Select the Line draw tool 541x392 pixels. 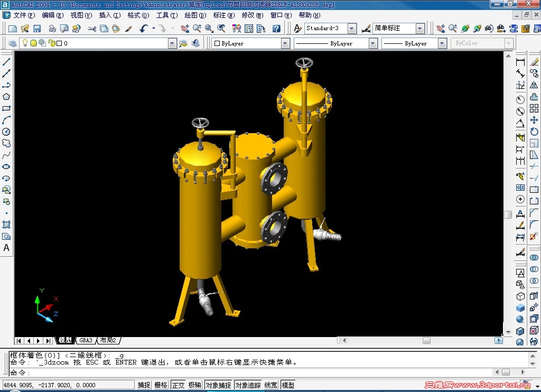click(x=6, y=62)
